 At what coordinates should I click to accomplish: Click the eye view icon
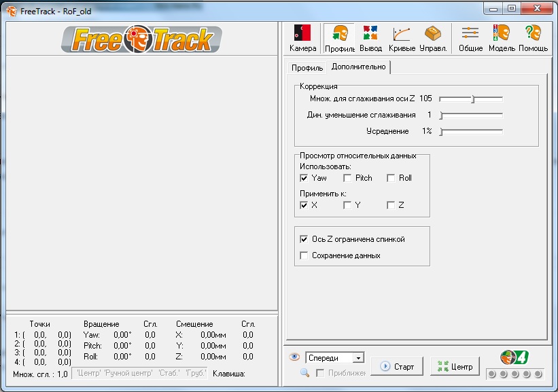pos(294,357)
